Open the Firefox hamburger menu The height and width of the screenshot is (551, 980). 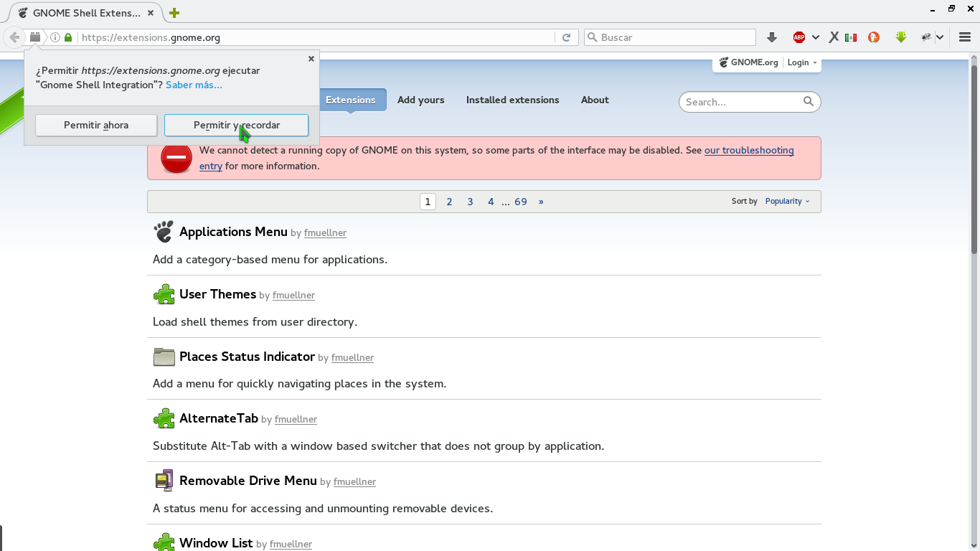[x=965, y=37]
